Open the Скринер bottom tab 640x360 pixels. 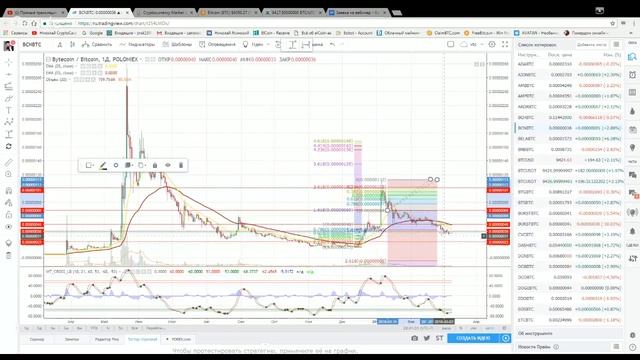tap(37, 339)
